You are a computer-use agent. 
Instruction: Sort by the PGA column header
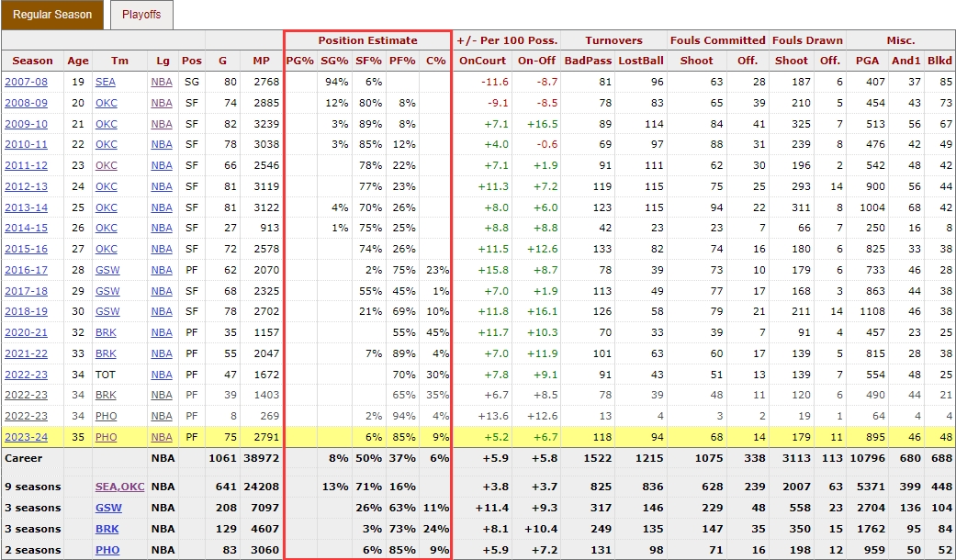866,61
